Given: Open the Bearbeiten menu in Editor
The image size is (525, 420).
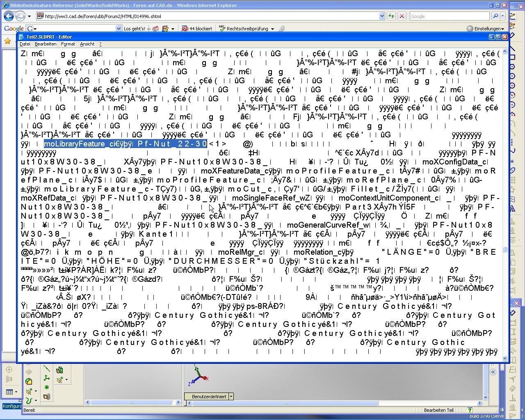Looking at the screenshot, I should (46, 44).
